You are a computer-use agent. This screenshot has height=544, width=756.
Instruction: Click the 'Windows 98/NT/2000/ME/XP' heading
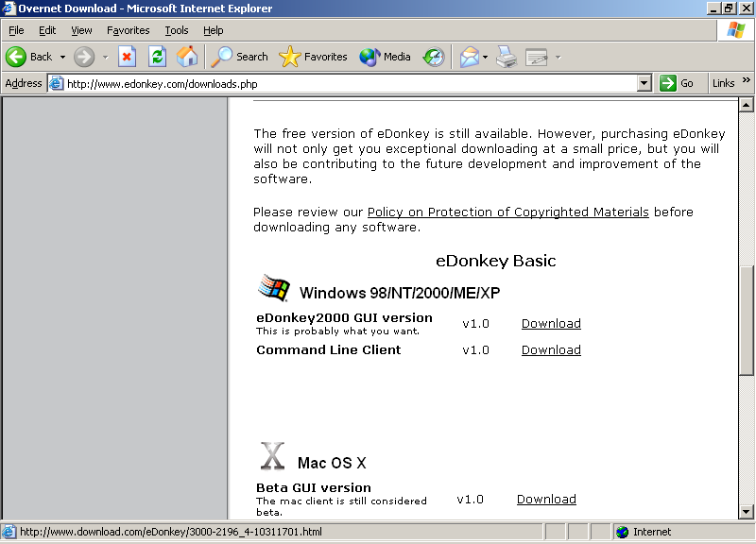(400, 293)
